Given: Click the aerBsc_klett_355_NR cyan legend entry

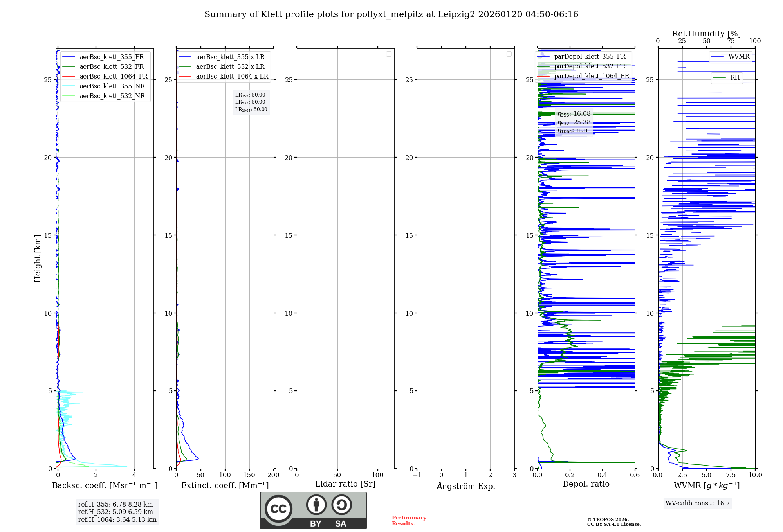Looking at the screenshot, I should [x=112, y=86].
